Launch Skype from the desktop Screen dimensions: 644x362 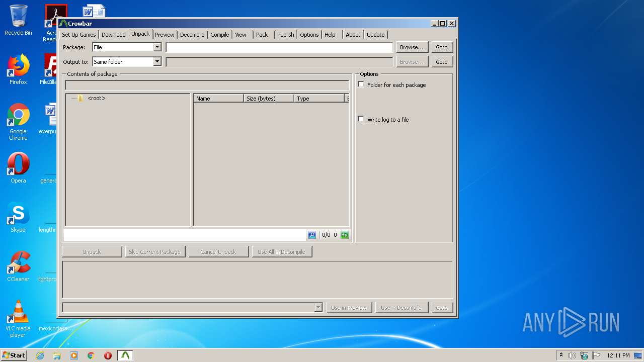pos(18,217)
